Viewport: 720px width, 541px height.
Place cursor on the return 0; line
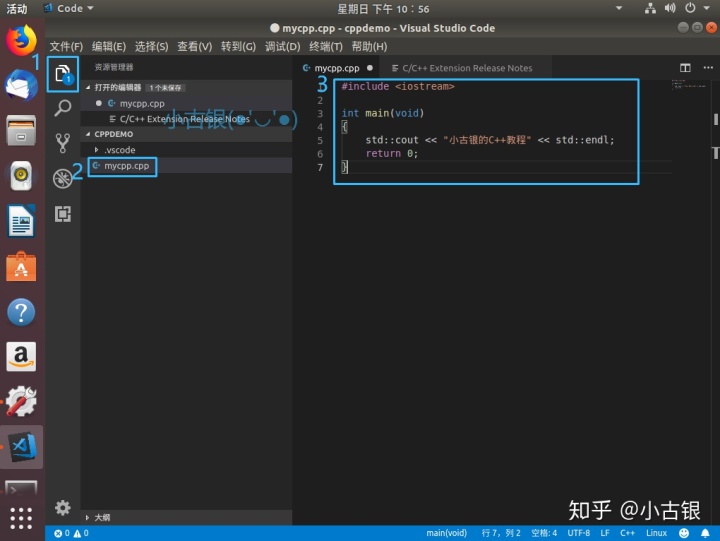click(392, 153)
